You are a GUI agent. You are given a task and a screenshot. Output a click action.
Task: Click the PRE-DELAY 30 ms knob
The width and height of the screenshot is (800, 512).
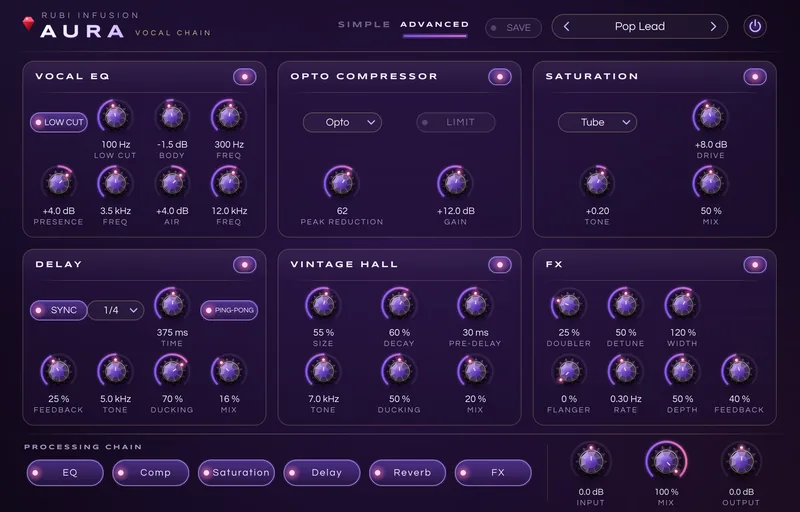tap(475, 304)
